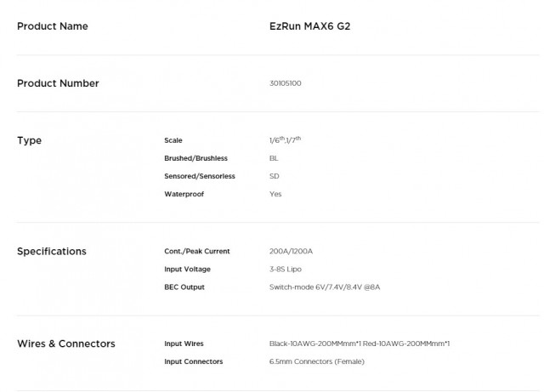
Task: Click the SD sensored value
Action: tap(274, 176)
